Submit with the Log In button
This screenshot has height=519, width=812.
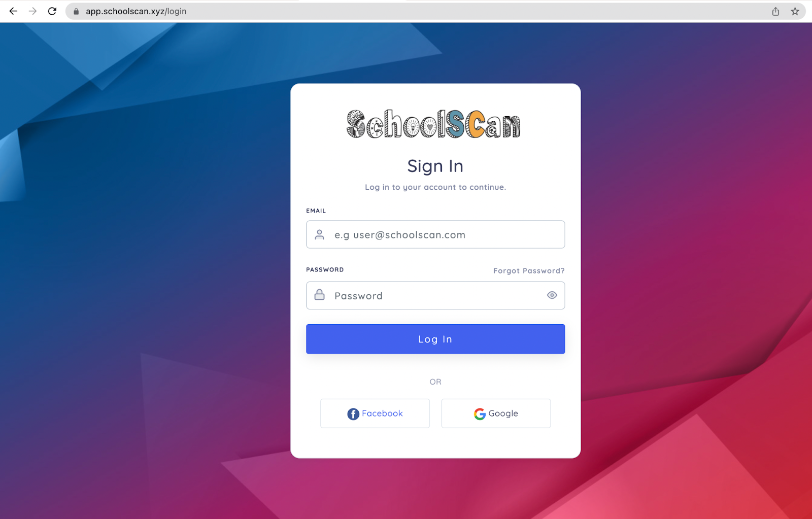pyautogui.click(x=435, y=339)
